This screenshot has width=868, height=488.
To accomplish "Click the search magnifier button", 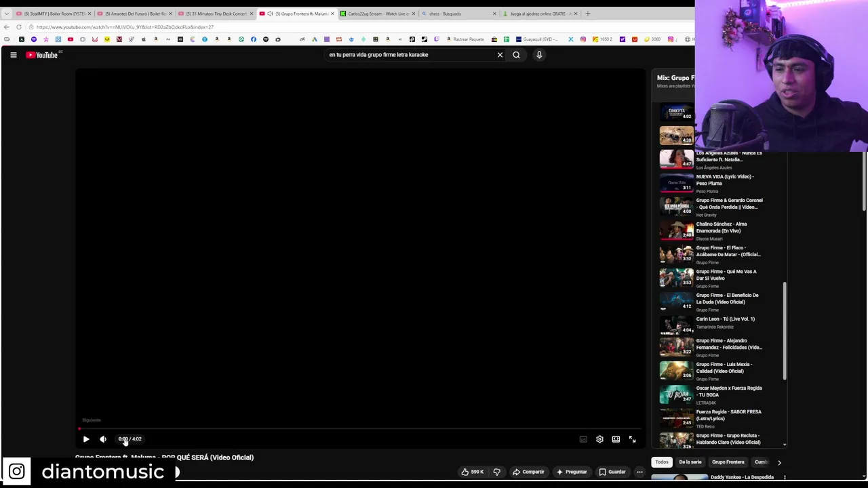I will point(516,55).
